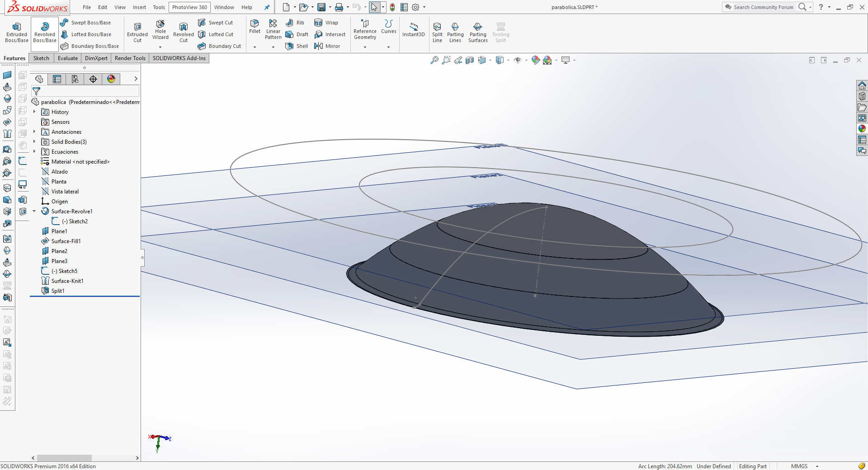Open the Reference Geometry dropdown arrow
Viewport: 868px width, 470px height.
pyautogui.click(x=365, y=47)
